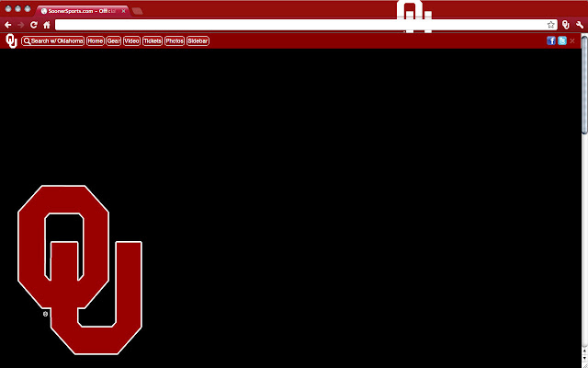Open the Facebook icon in toolbar

point(551,40)
